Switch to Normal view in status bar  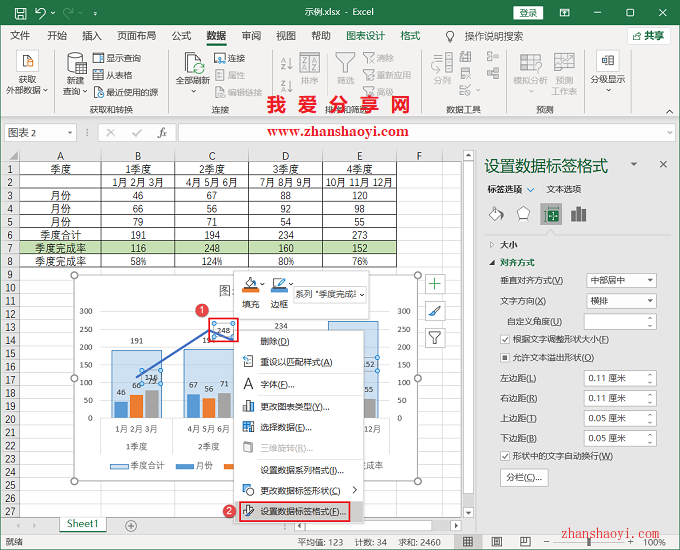click(x=468, y=542)
